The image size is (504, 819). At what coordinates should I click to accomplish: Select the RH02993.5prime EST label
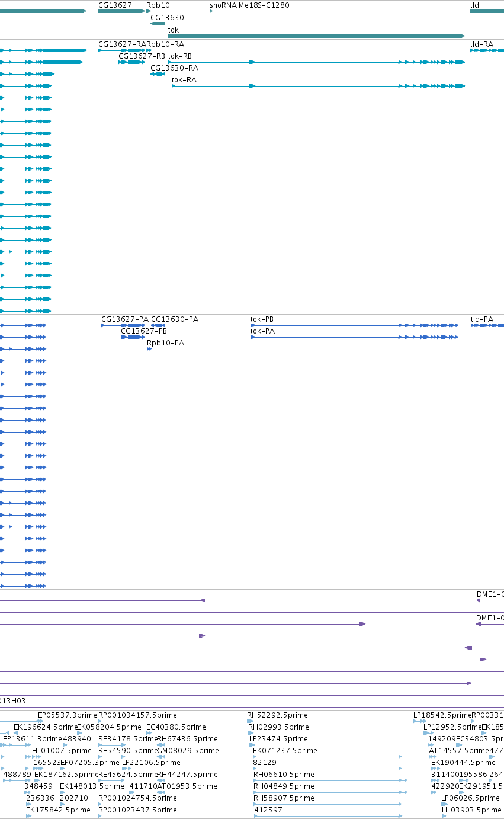click(278, 727)
